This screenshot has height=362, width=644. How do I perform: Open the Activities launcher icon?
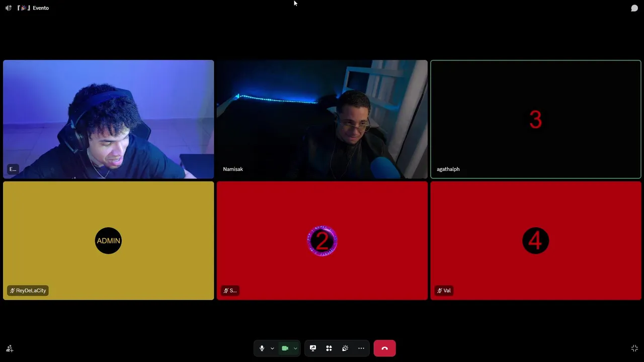(329, 348)
